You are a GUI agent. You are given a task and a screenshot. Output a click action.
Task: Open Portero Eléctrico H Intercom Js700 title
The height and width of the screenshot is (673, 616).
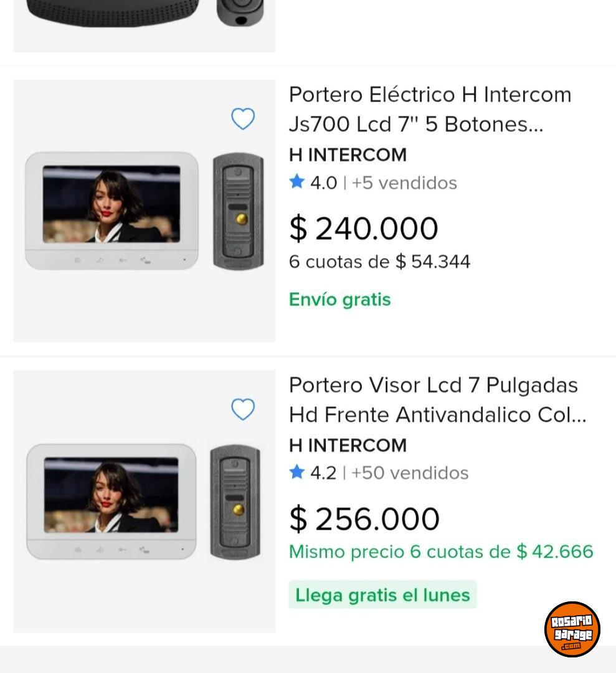pos(430,110)
